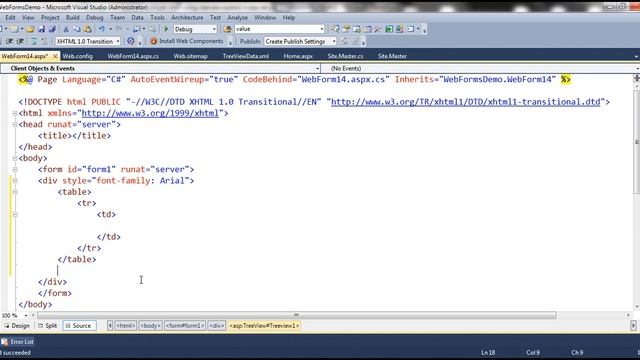Click the Undo arrow icon
The width and height of the screenshot is (640, 360).
(102, 29)
